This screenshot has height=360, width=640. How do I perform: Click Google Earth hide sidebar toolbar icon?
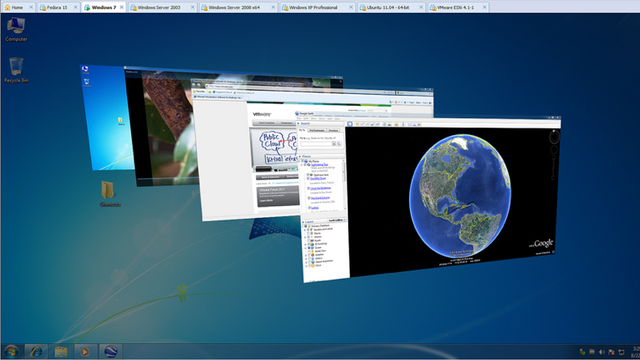point(350,124)
